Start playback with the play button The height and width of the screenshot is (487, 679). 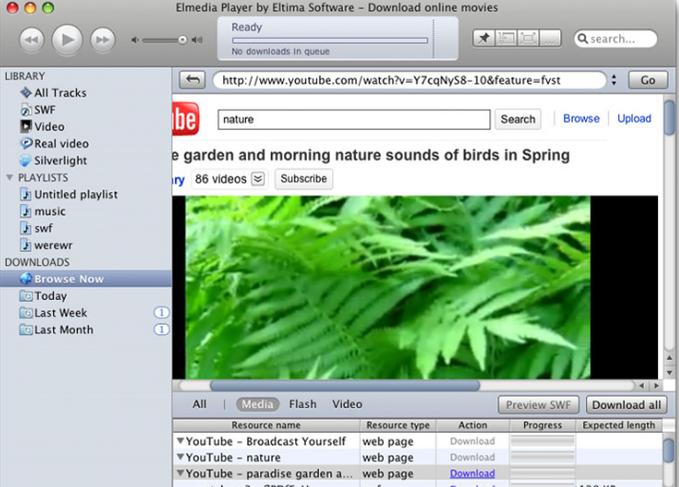click(x=67, y=40)
